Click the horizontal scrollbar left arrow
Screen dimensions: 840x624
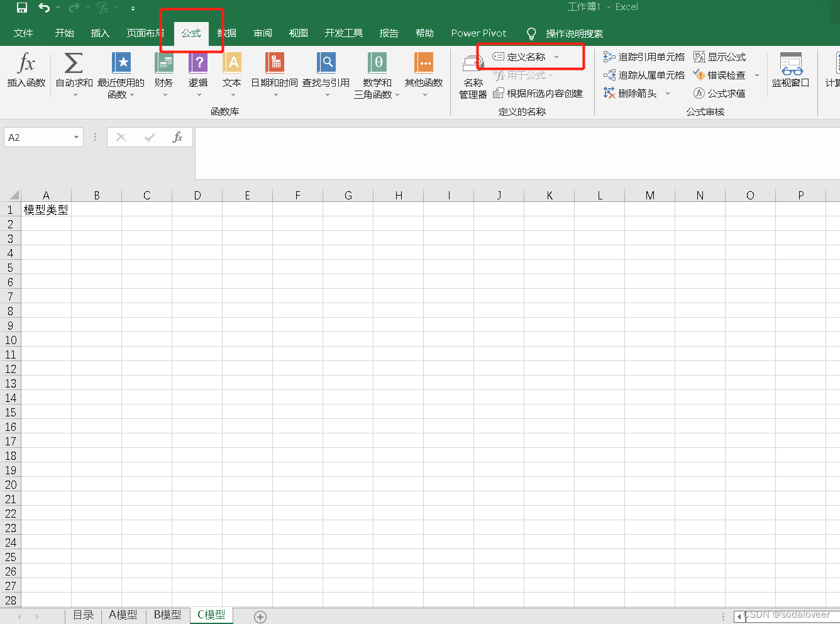pyautogui.click(x=738, y=617)
